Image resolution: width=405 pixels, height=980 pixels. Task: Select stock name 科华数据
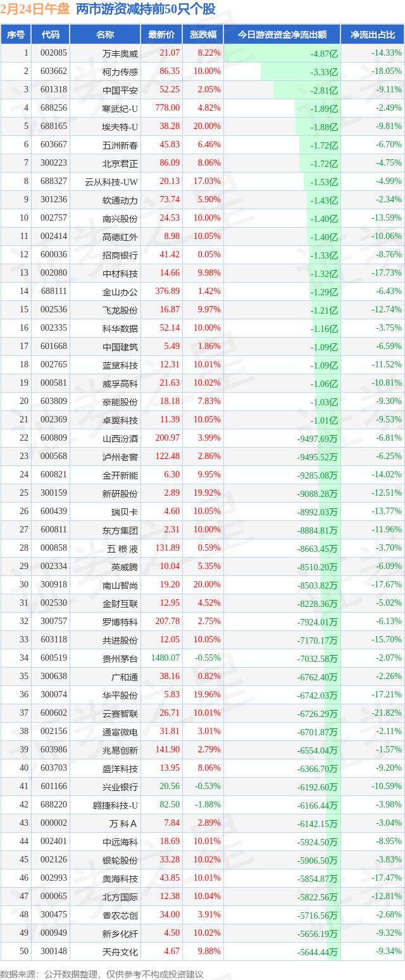120,328
